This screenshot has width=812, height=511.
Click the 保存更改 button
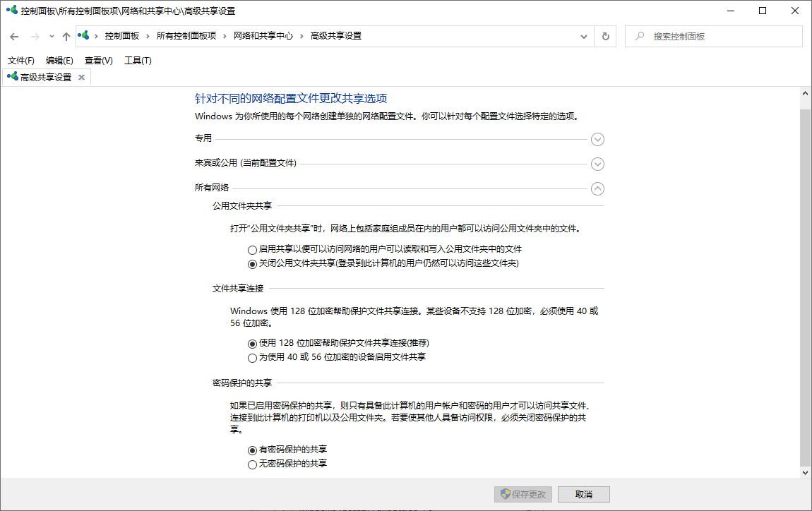(523, 495)
